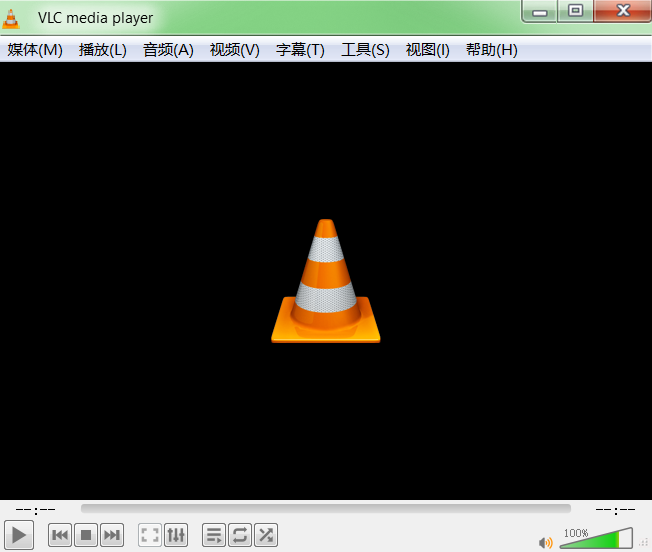Image resolution: width=652 pixels, height=552 pixels.
Task: Click the large VLC cone in video area
Action: [x=326, y=281]
